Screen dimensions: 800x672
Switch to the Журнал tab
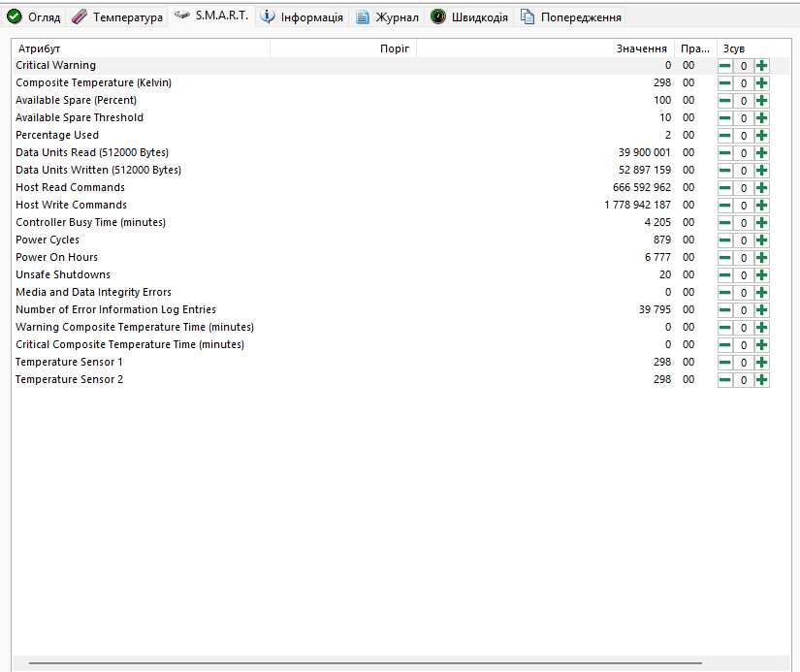coord(387,16)
